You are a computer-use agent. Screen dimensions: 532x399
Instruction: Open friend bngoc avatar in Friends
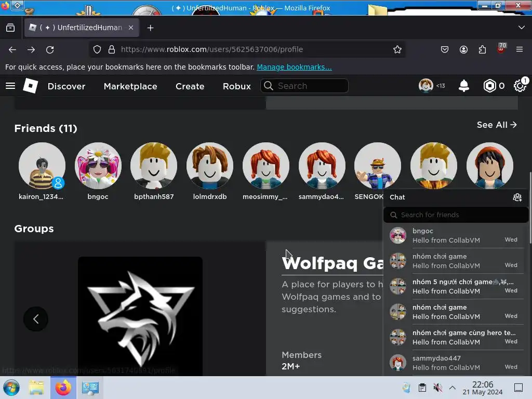point(98,166)
